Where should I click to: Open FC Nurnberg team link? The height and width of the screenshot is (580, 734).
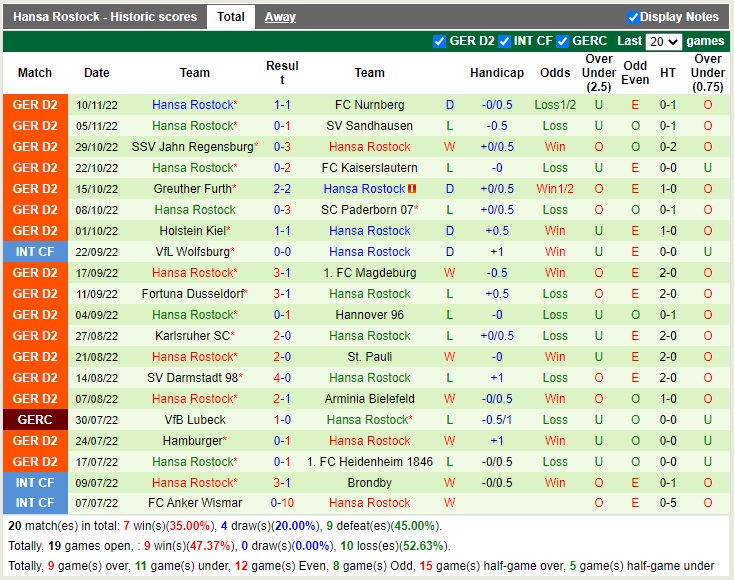pyautogui.click(x=369, y=105)
